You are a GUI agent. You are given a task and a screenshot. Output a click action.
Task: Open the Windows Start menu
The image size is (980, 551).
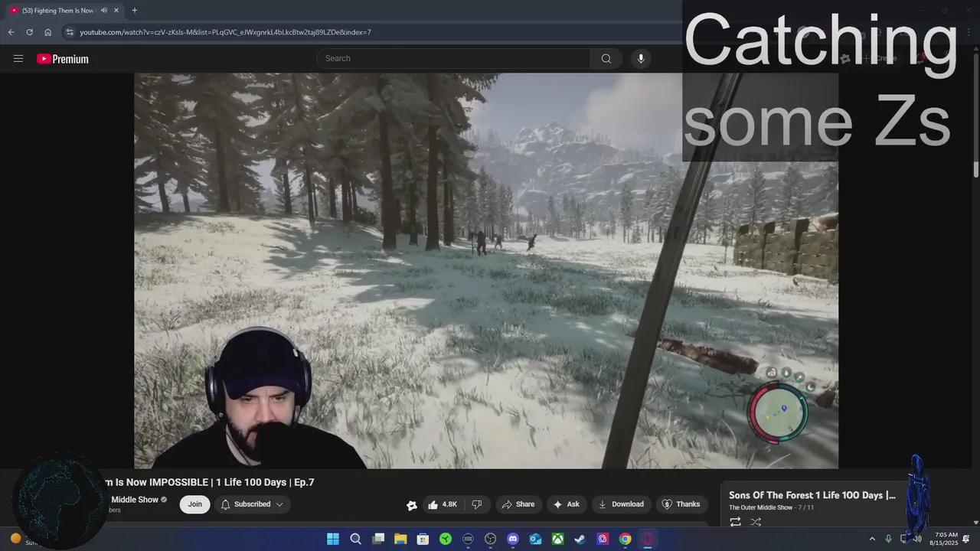333,539
